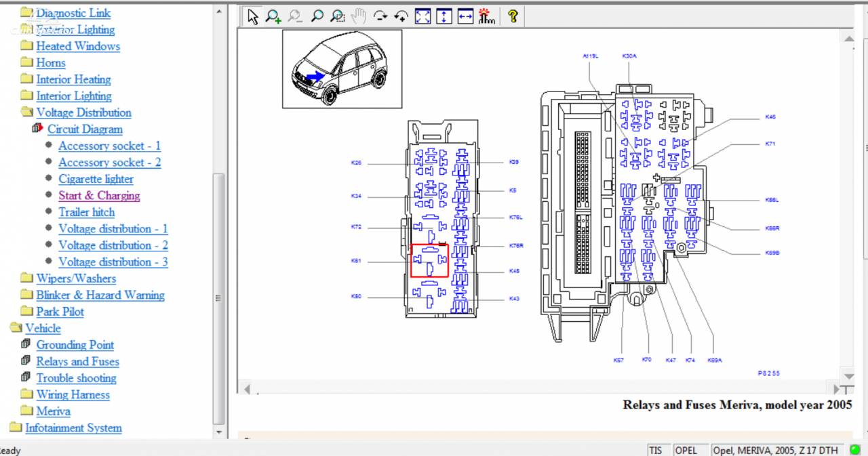Viewport: 868px width, 456px height.
Task: Click the green status indicator in status bar
Action: (855, 450)
